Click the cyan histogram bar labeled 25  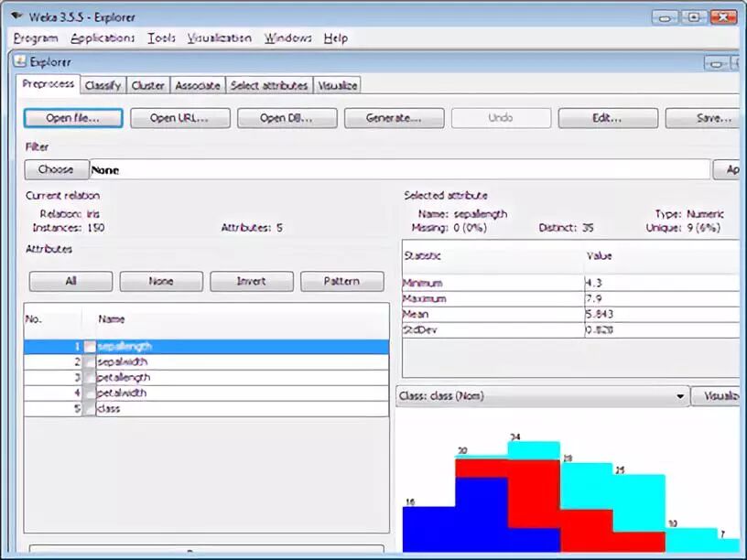tap(638, 502)
